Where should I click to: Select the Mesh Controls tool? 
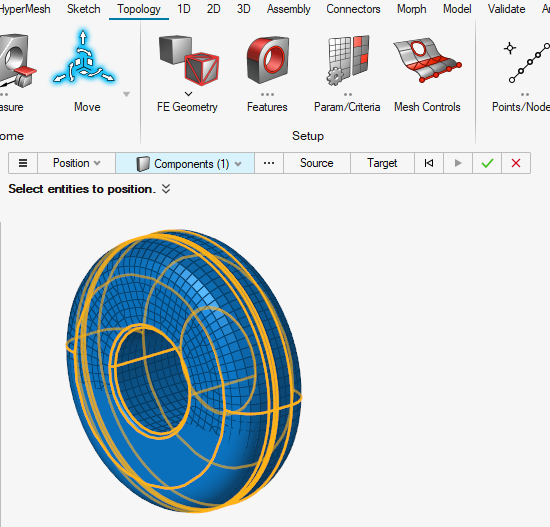pos(427,60)
